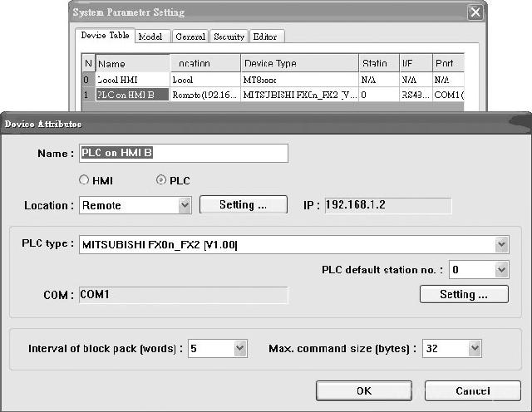Select the Local HMI table row
The image size is (532, 412).
[133, 80]
